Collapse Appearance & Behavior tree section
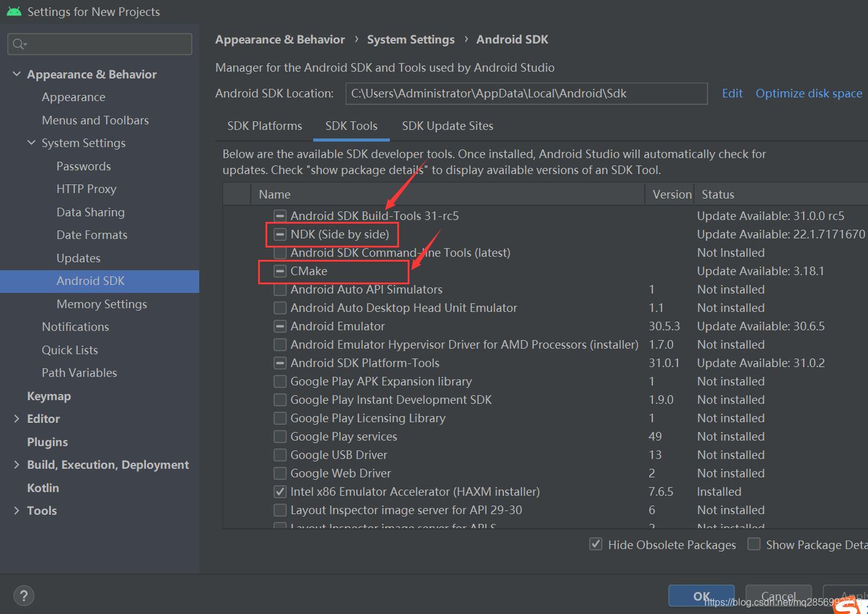 (x=17, y=74)
